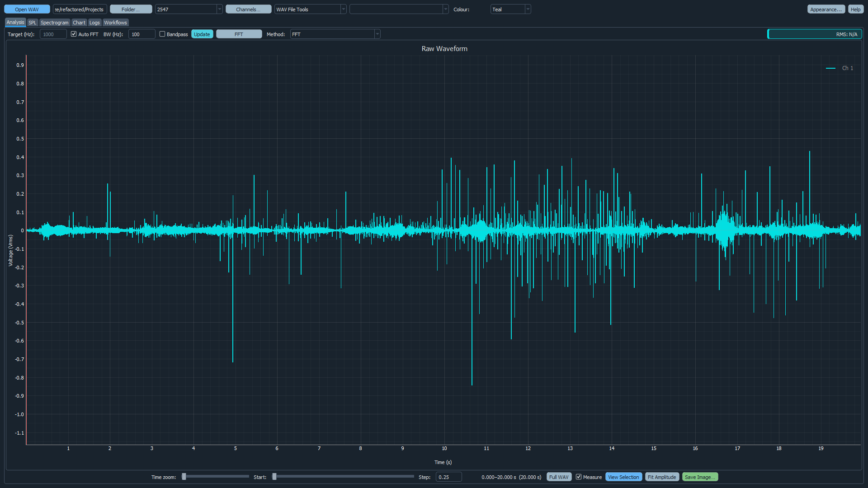
Task: Open the Appearance... settings
Action: pyautogui.click(x=826, y=9)
